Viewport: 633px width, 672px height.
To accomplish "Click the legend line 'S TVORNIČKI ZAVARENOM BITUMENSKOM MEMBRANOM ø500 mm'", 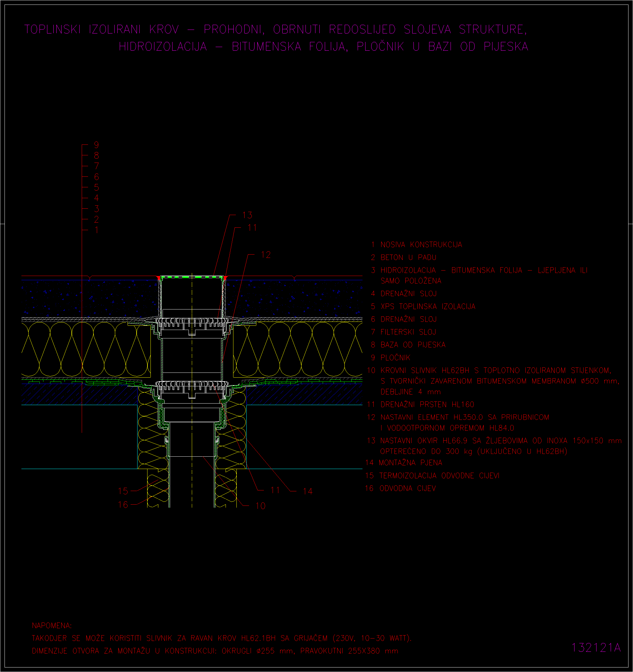I will [500, 381].
